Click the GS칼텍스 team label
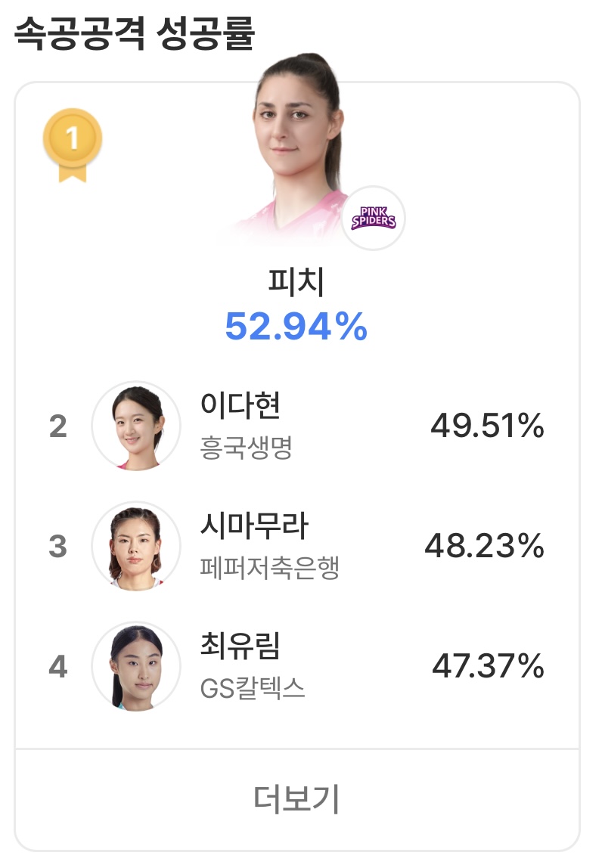Screen dimensions: 602x868 pyautogui.click(x=253, y=689)
